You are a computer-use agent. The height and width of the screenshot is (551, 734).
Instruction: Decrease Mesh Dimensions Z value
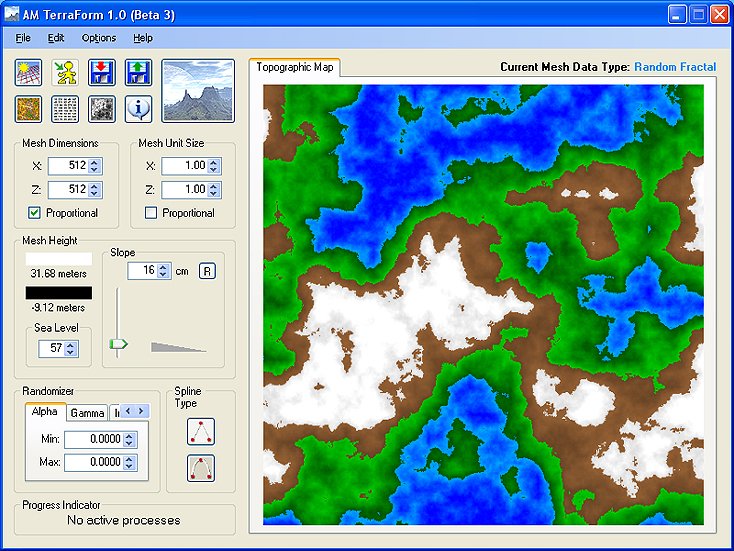[95, 193]
